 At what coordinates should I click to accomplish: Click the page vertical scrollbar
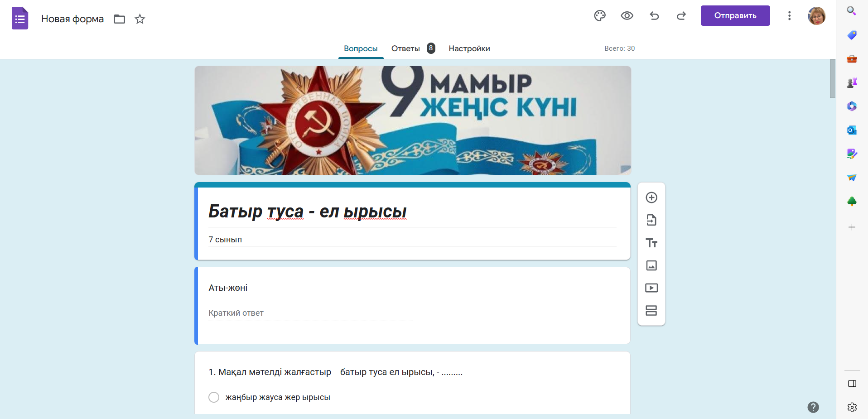[833, 78]
